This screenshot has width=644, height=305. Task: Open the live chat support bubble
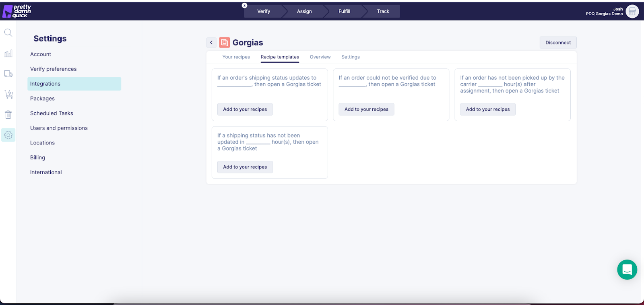click(x=627, y=270)
